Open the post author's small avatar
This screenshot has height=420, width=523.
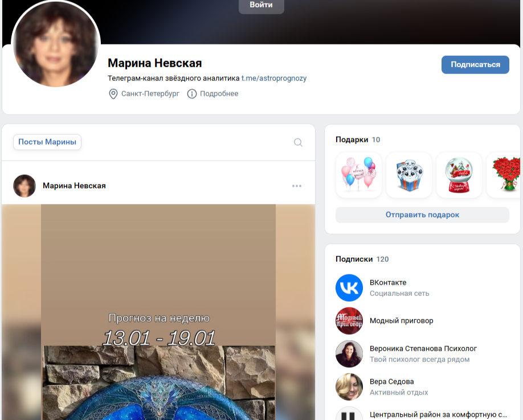(24, 186)
